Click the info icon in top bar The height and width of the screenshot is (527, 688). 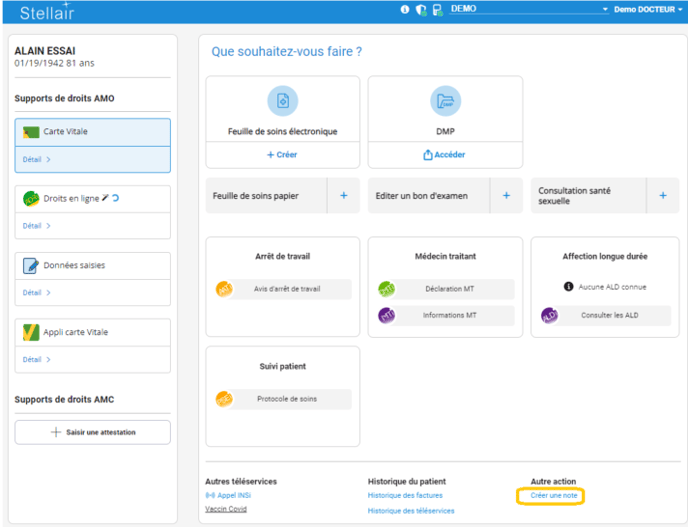coord(405,9)
